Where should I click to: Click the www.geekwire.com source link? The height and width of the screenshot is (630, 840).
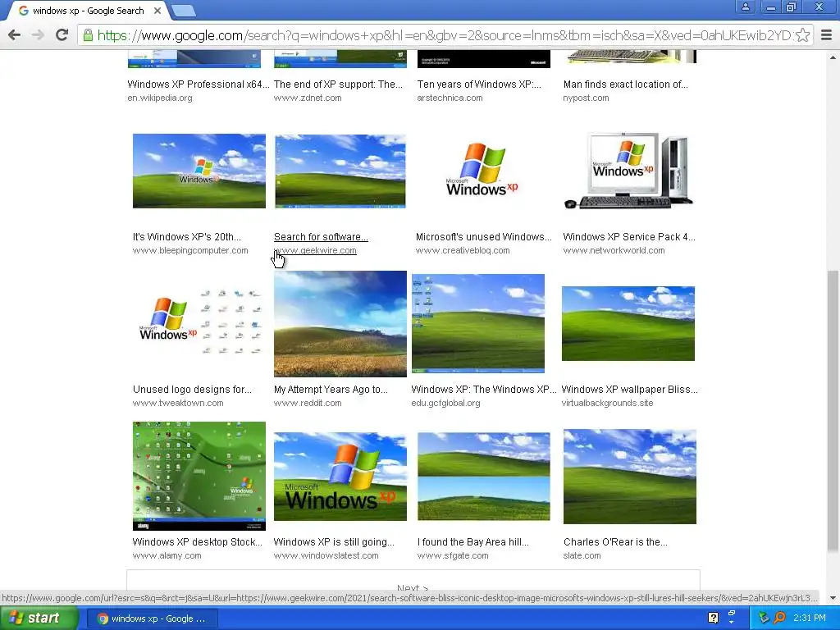pos(315,251)
